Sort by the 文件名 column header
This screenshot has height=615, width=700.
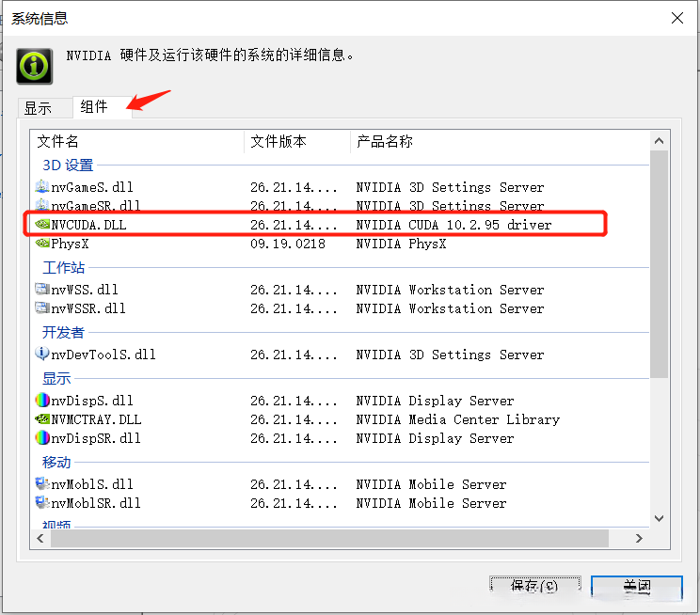137,141
